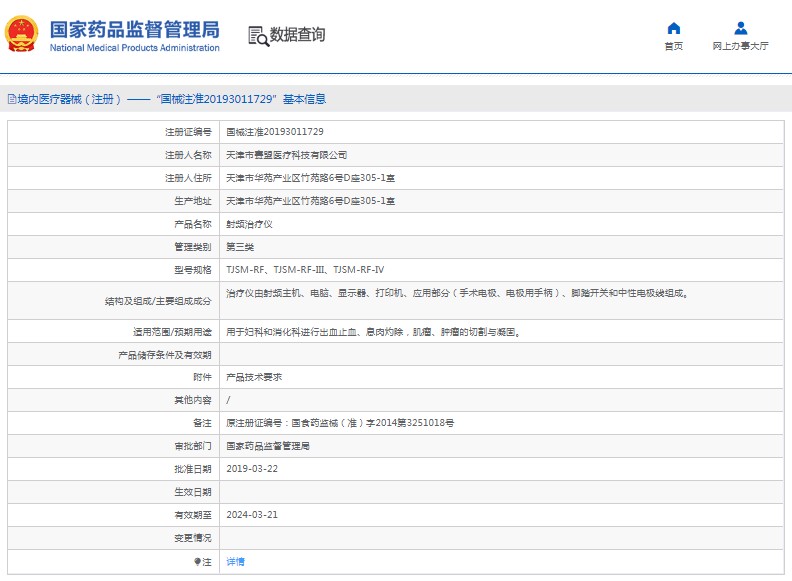Click the 有效期至 label cell

coord(114,515)
